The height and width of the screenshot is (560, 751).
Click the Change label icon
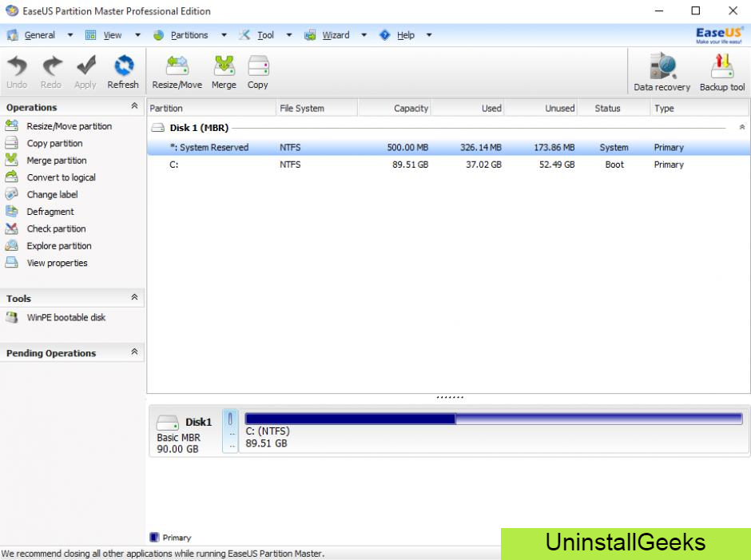[x=11, y=194]
